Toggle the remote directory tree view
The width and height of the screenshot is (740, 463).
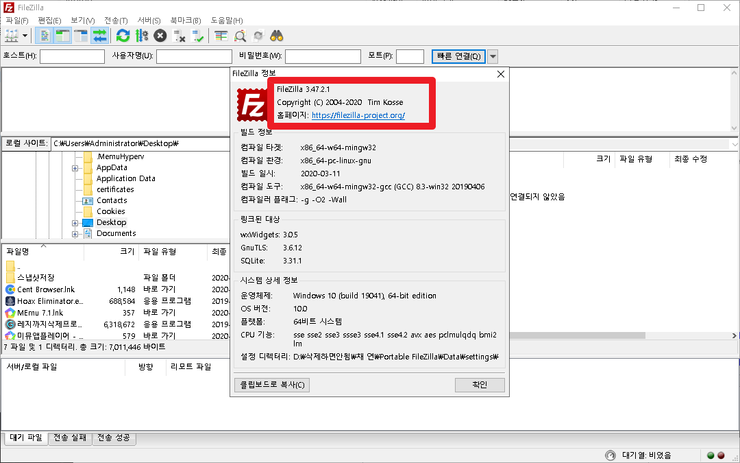point(81,36)
